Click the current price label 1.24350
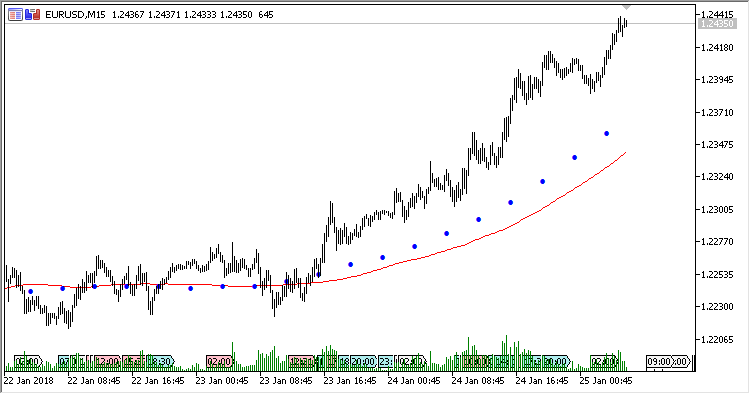 coord(717,23)
